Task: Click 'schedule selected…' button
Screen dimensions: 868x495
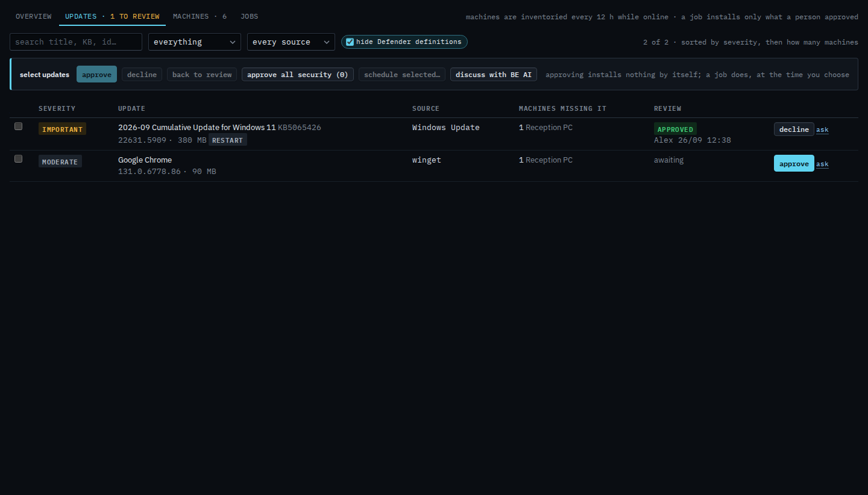Action: pyautogui.click(x=402, y=74)
